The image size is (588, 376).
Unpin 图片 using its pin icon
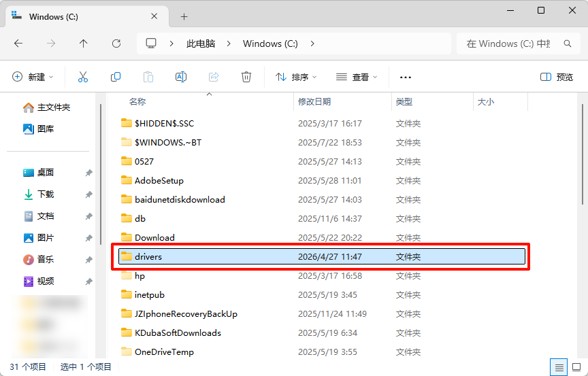click(89, 238)
